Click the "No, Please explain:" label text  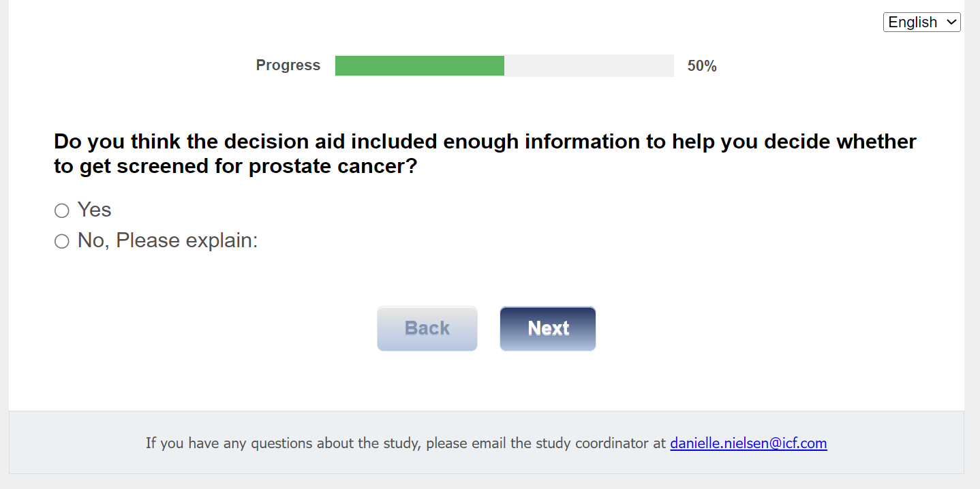click(167, 240)
